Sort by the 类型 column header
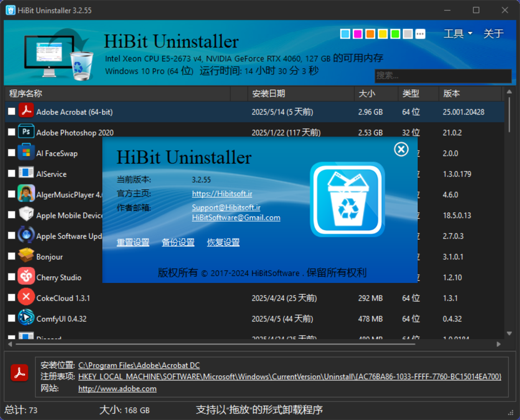The image size is (520, 420). [x=419, y=94]
